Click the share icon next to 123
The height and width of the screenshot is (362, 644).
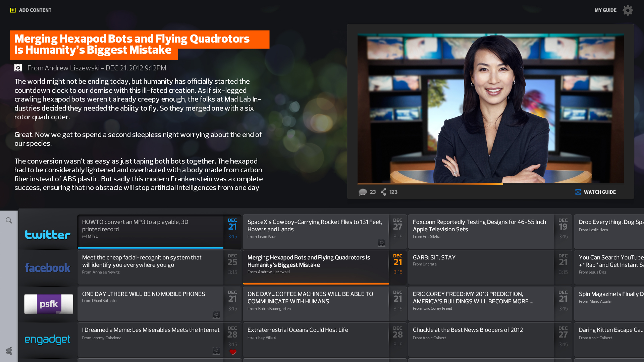[x=384, y=192]
